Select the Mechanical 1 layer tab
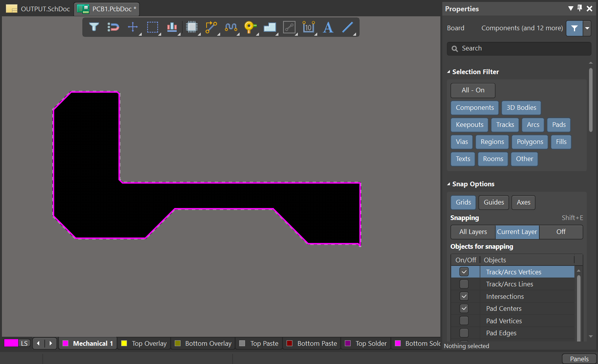This screenshot has width=598, height=364. click(x=88, y=343)
